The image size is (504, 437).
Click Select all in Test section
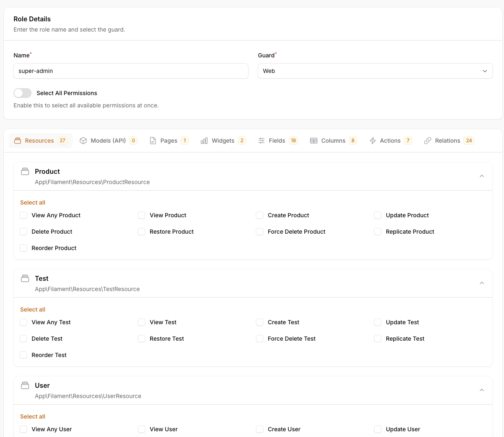coord(33,310)
